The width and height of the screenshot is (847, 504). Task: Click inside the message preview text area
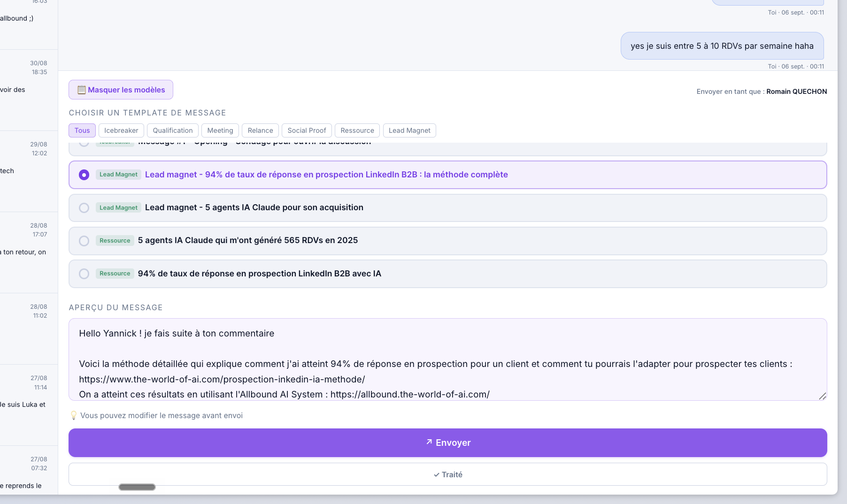[448, 359]
